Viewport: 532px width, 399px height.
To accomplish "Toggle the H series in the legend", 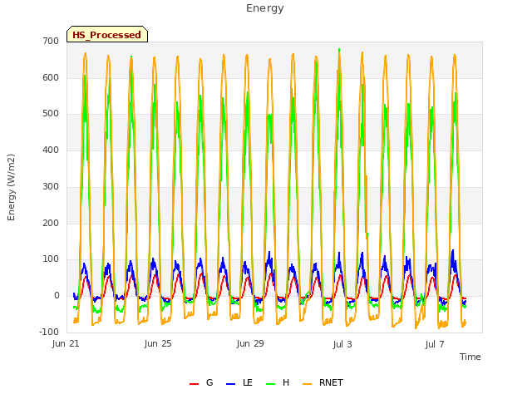I will point(278,382).
